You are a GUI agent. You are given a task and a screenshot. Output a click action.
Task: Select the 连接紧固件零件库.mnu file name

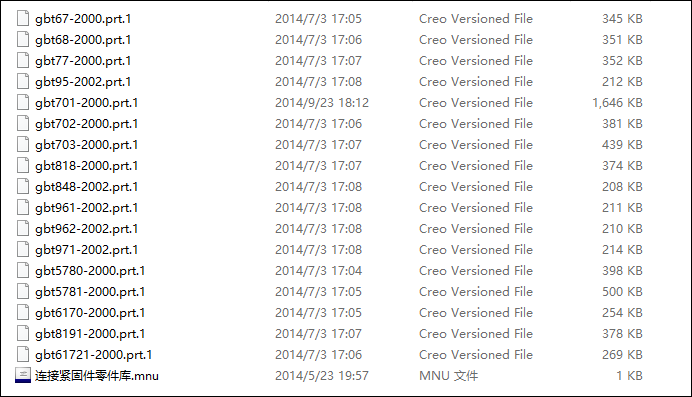[x=97, y=376]
